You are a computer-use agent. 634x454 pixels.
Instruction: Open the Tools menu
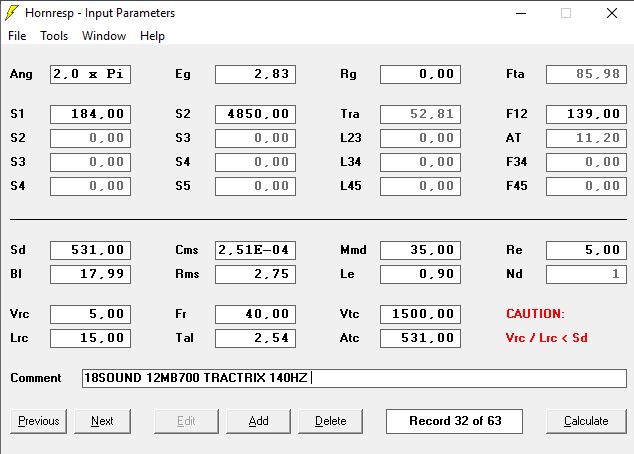point(54,36)
